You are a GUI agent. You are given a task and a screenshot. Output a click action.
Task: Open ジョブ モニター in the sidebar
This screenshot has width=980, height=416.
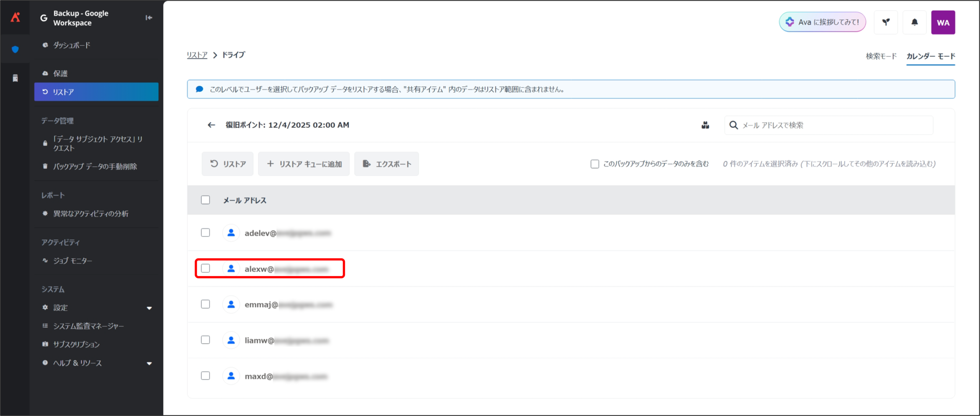tap(72, 261)
